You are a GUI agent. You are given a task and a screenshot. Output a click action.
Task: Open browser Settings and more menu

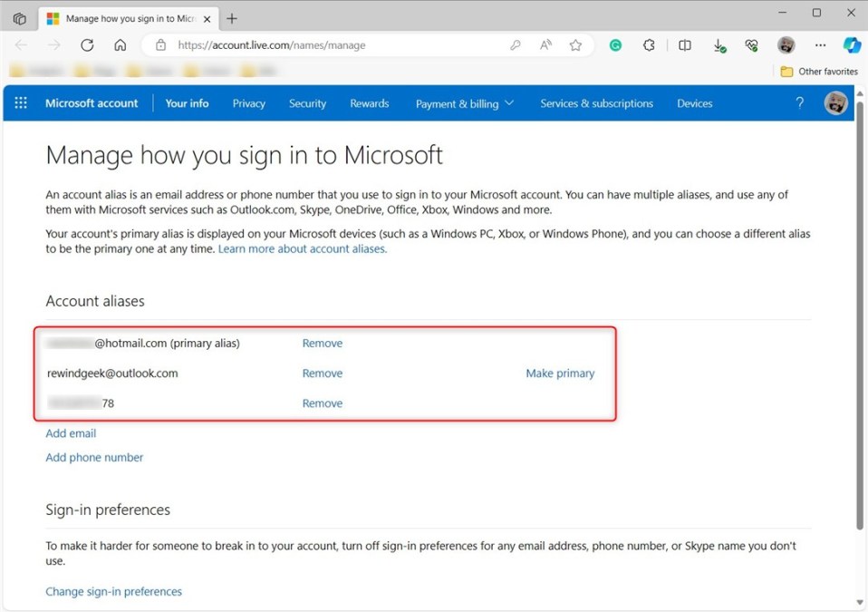[x=820, y=45]
